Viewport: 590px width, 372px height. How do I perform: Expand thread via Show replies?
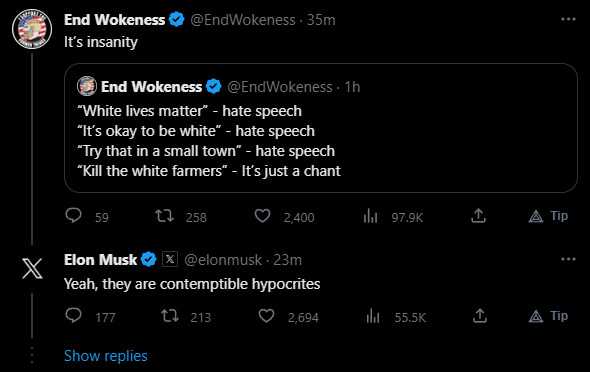tap(106, 356)
